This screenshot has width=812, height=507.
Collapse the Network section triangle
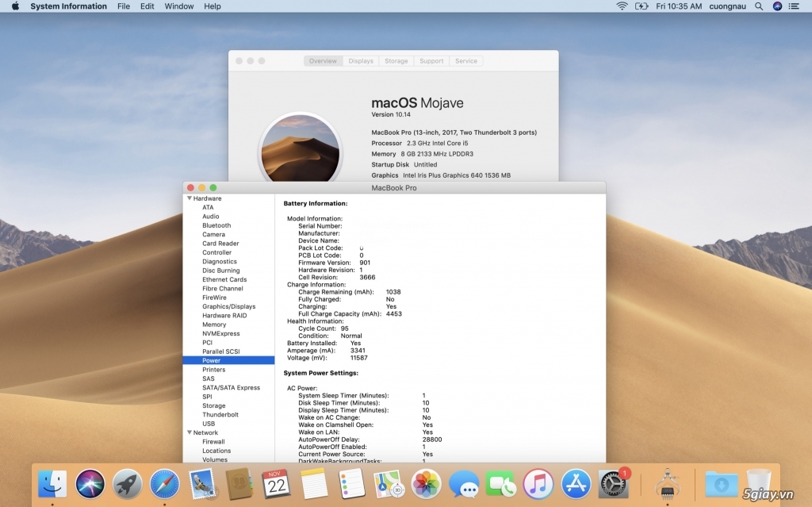[x=190, y=432]
